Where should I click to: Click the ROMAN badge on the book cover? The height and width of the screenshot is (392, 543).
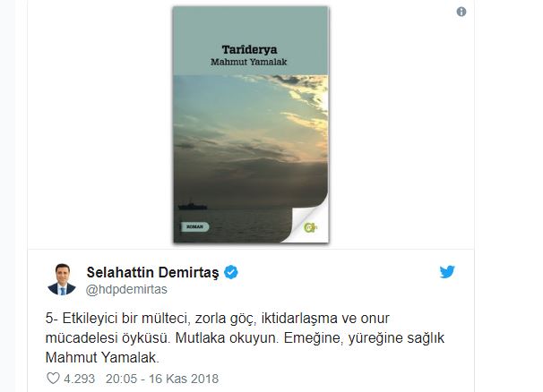tap(195, 227)
